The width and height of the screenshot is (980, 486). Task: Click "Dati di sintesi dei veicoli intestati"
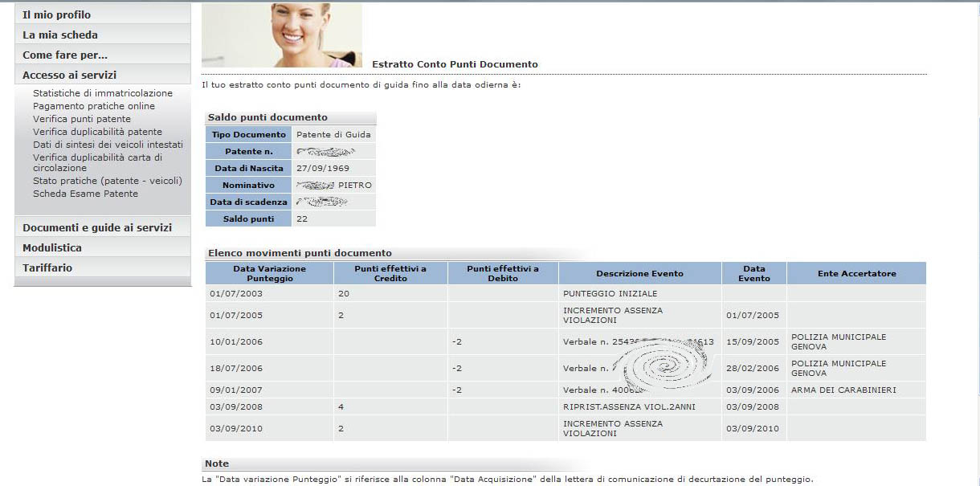click(x=108, y=145)
